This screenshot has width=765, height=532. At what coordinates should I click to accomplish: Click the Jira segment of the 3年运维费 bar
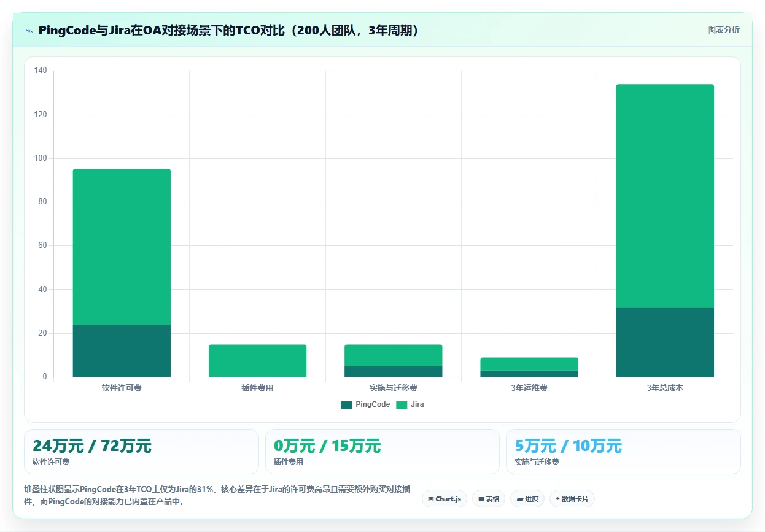click(529, 364)
